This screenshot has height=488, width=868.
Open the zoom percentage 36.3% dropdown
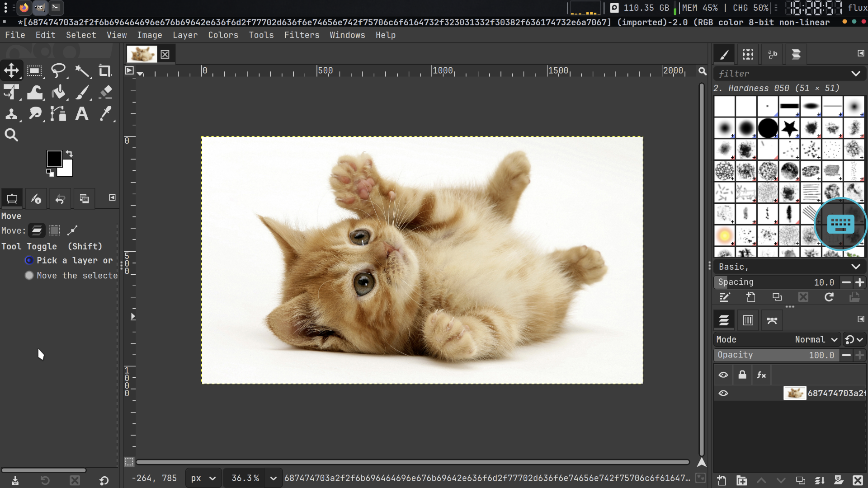pos(273,478)
